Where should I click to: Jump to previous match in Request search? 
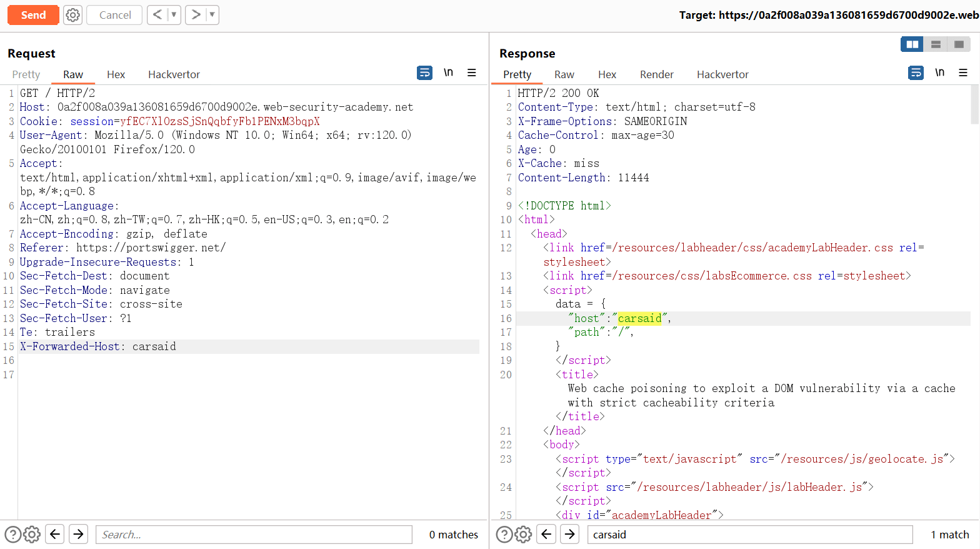(55, 535)
